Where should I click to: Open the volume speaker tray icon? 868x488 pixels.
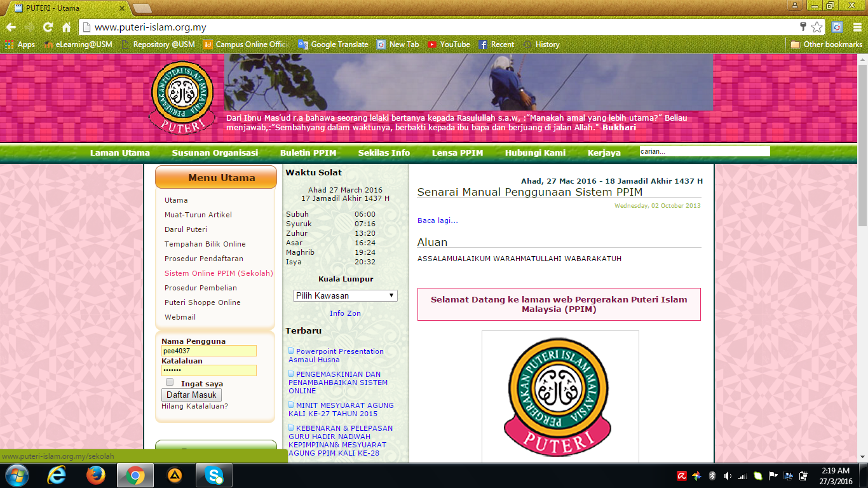(x=728, y=475)
